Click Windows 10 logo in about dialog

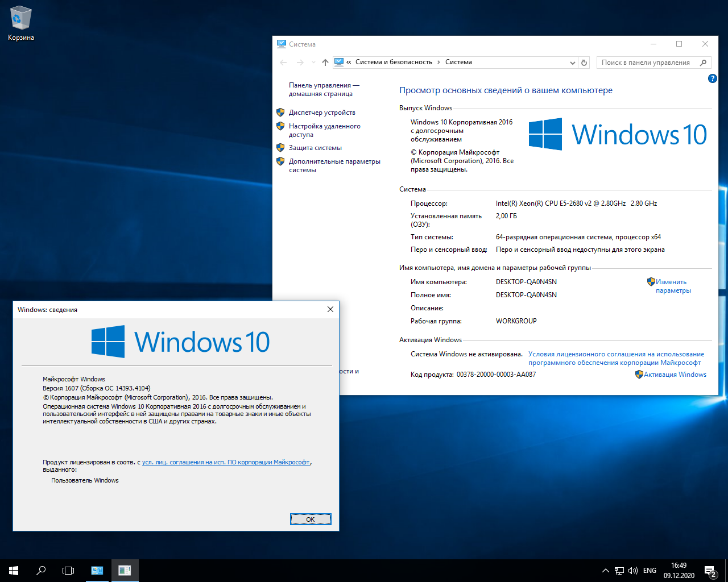pyautogui.click(x=180, y=342)
